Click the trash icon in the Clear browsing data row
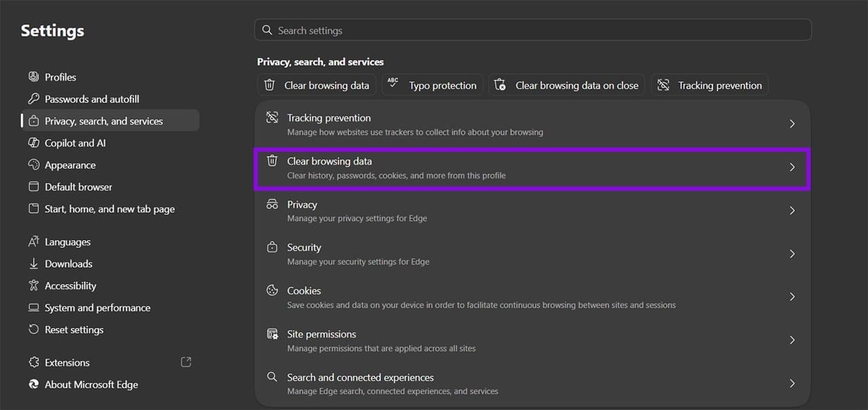 click(x=272, y=161)
